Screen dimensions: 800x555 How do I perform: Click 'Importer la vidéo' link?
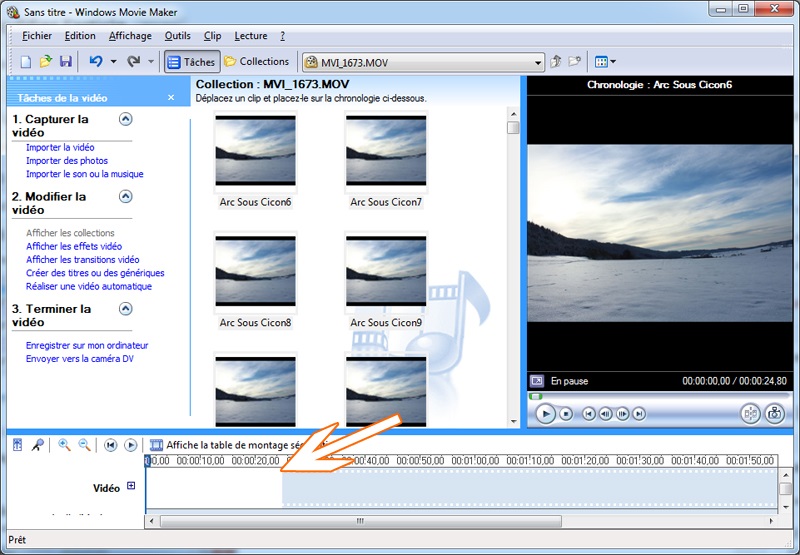[x=60, y=148]
